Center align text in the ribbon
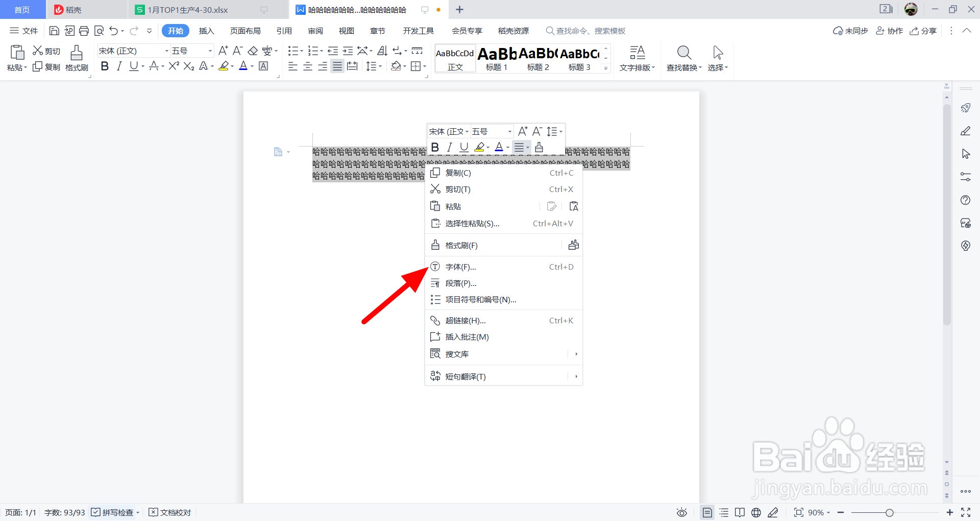Viewport: 980px width, 521px height. [x=308, y=66]
